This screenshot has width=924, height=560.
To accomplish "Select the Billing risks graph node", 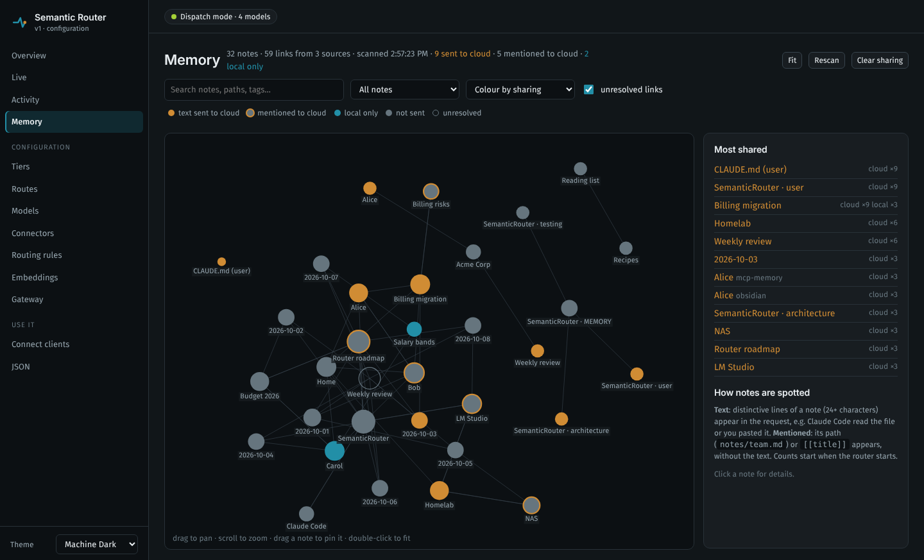I will (x=431, y=191).
